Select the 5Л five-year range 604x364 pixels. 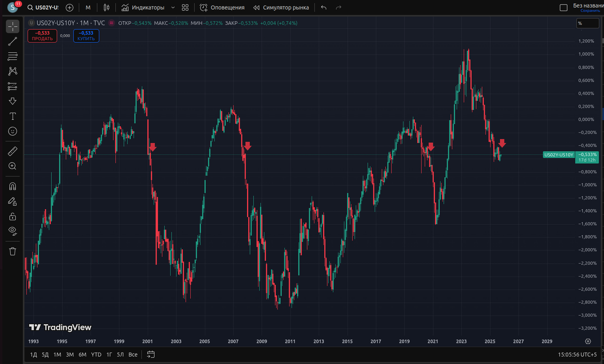pyautogui.click(x=120, y=354)
